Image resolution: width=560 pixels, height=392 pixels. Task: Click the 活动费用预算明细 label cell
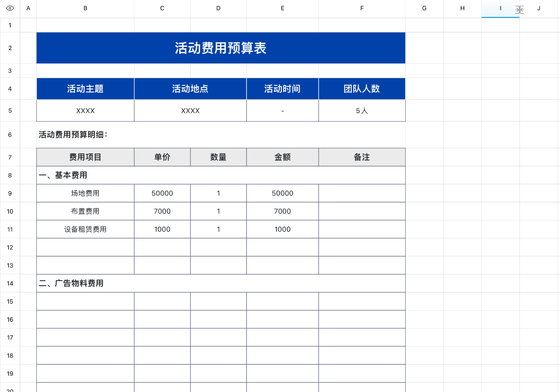221,135
